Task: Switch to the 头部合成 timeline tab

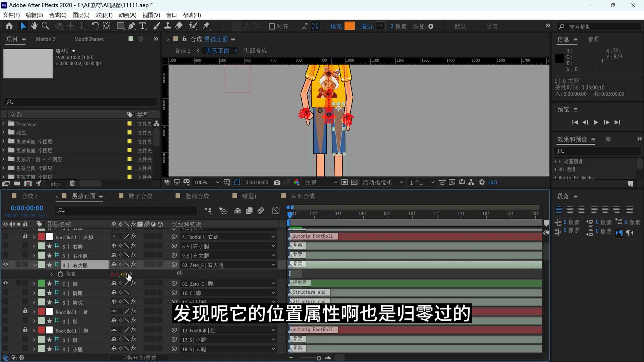Action: 303,196
